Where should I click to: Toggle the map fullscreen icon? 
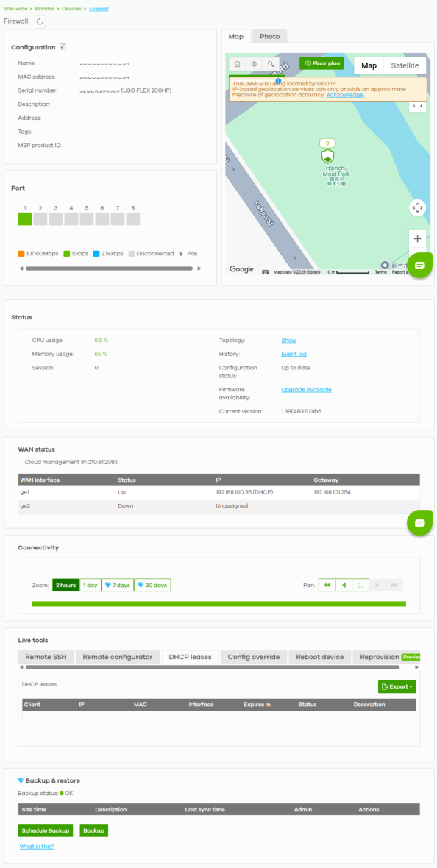pyautogui.click(x=418, y=104)
